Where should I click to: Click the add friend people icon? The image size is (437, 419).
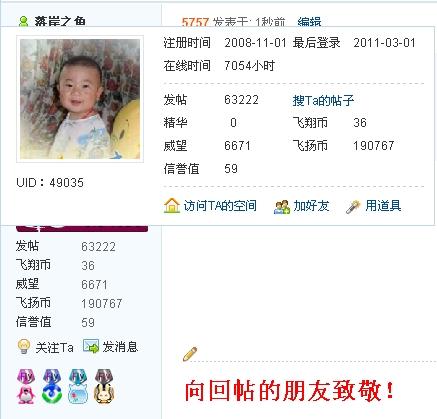click(x=282, y=207)
